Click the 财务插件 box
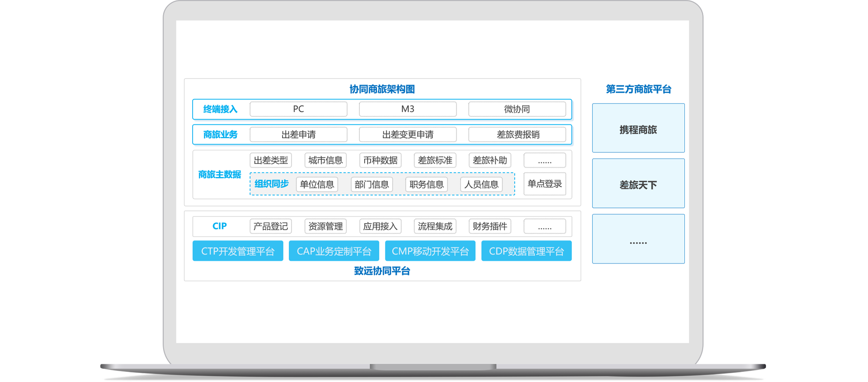The width and height of the screenshot is (868, 382). pos(490,226)
